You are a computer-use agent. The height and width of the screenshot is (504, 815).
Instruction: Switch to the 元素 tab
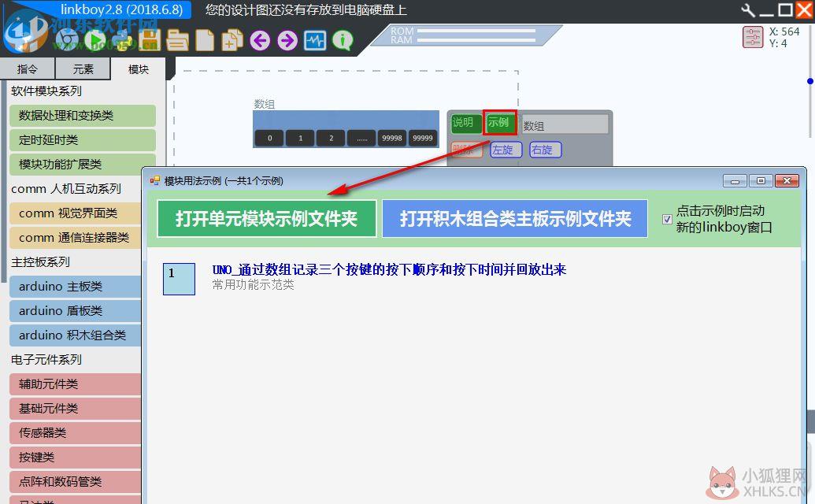(x=83, y=69)
